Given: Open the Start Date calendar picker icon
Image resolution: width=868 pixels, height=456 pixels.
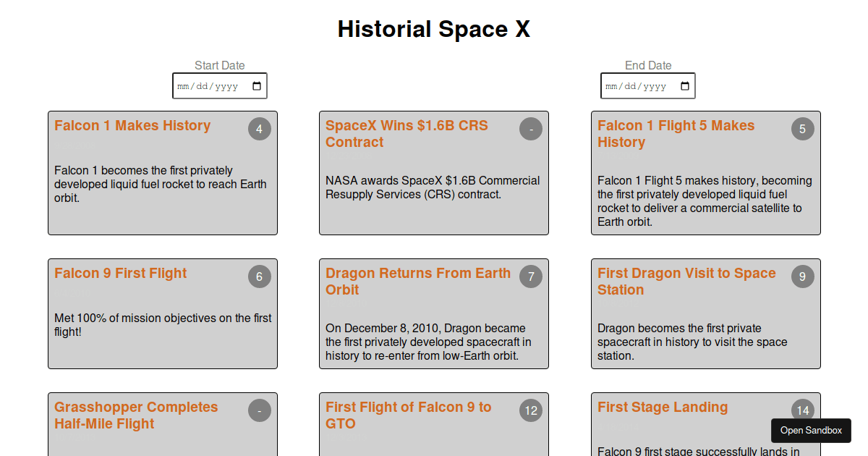Looking at the screenshot, I should point(257,86).
